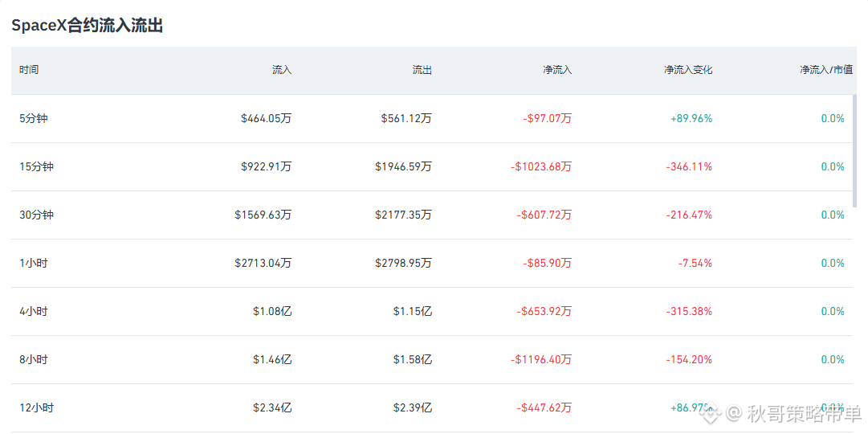The width and height of the screenshot is (868, 434).
Task: Click the SpaceX合约流入流出 heading
Action: (x=87, y=26)
